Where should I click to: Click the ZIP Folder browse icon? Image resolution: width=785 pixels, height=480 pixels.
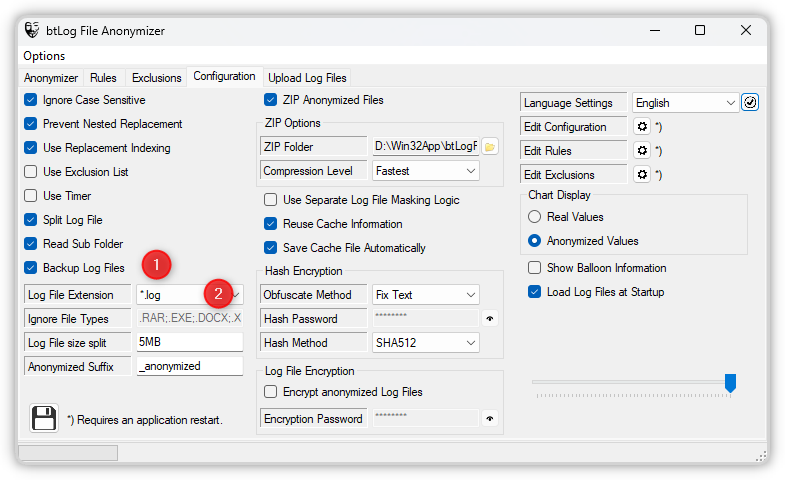(x=490, y=147)
